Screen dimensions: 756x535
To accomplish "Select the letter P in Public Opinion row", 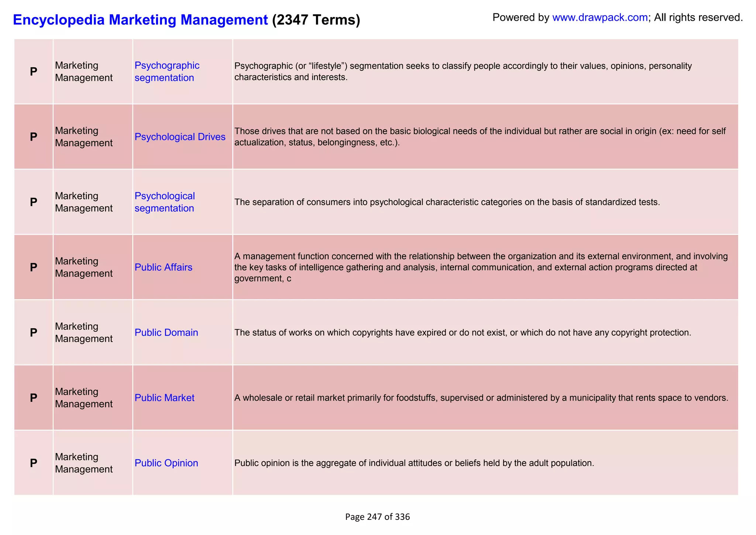I will click(34, 463).
